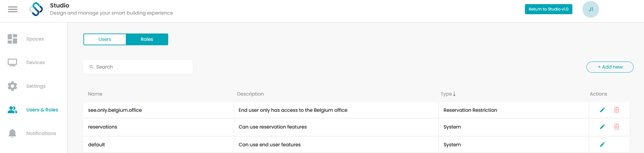644x153 pixels.
Task: Sort by the Type column header
Action: tap(446, 94)
